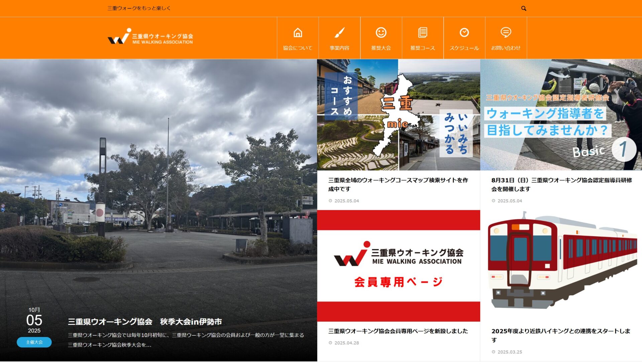Open the 協会について menu item
This screenshot has height=364, width=642.
click(298, 38)
